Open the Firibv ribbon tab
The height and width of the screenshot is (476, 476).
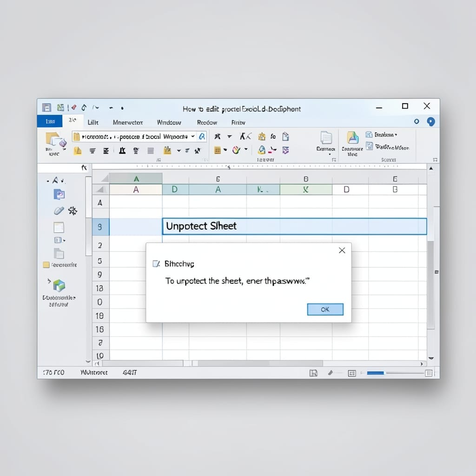pos(238,122)
